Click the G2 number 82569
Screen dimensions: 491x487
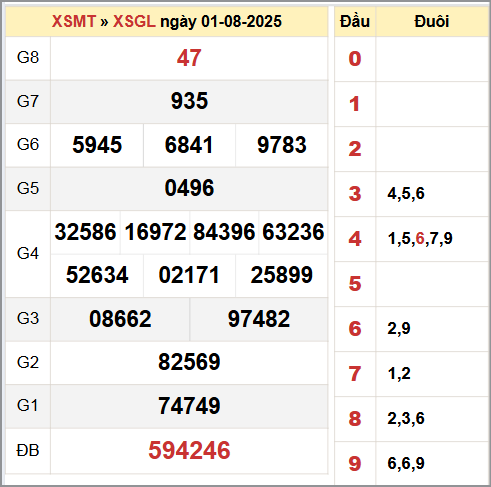189,362
